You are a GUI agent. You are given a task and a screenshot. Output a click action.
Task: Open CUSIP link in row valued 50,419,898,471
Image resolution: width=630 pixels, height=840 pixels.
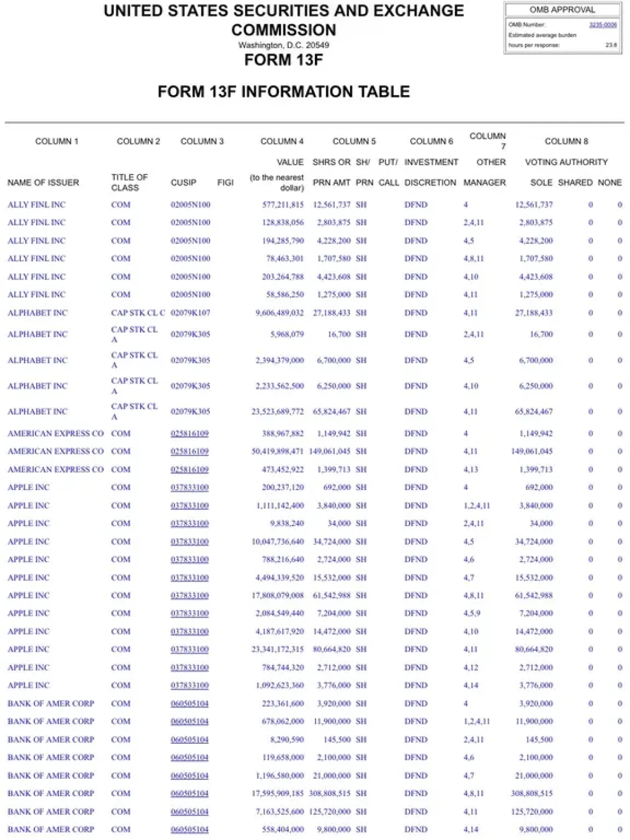[190, 452]
